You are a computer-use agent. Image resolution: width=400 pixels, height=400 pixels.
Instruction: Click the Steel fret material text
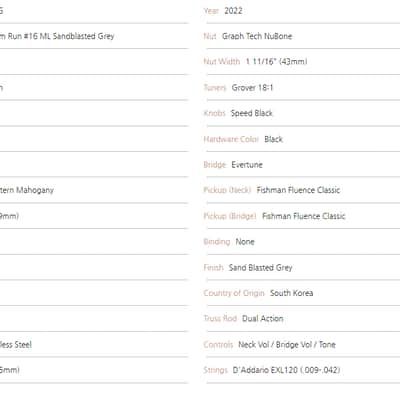23,345
